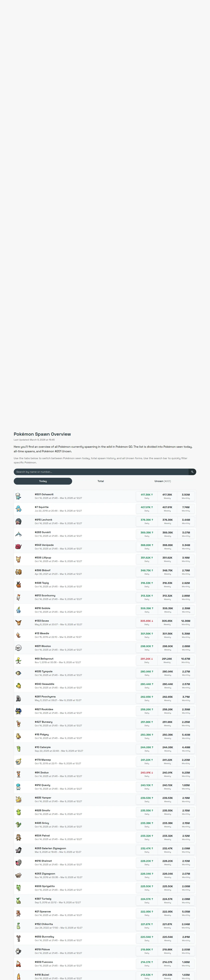This screenshot has width=210, height=980.
Task: Click Weedle's monthly value 5.39M
Action: coord(186,633)
